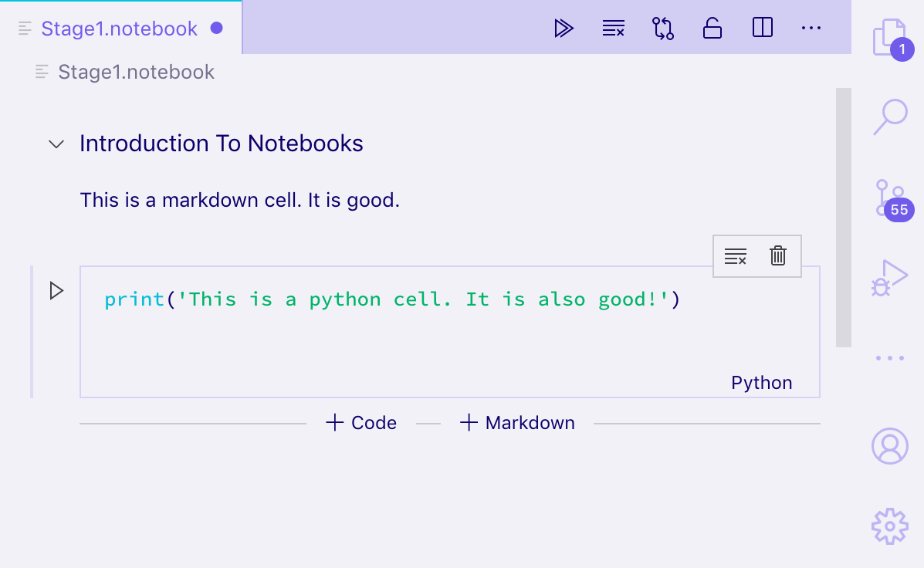Click the editor vertical scrollbar

click(843, 216)
